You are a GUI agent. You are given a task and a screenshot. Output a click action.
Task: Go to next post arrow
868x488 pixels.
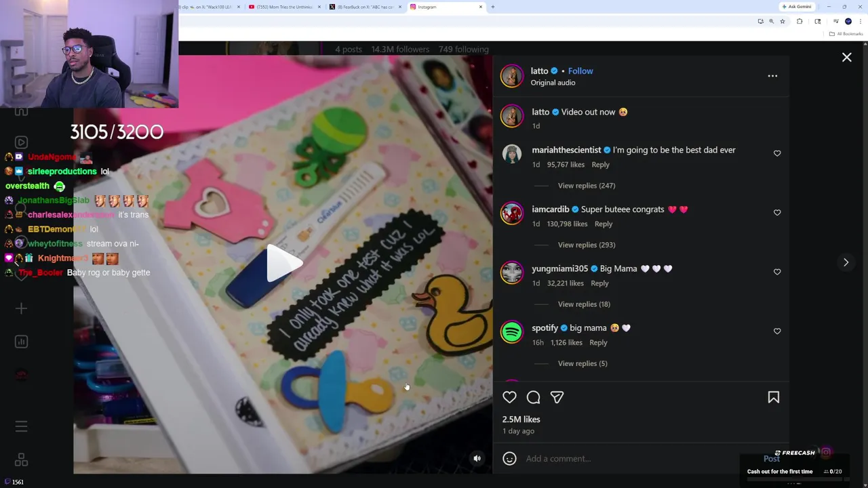pyautogui.click(x=846, y=262)
